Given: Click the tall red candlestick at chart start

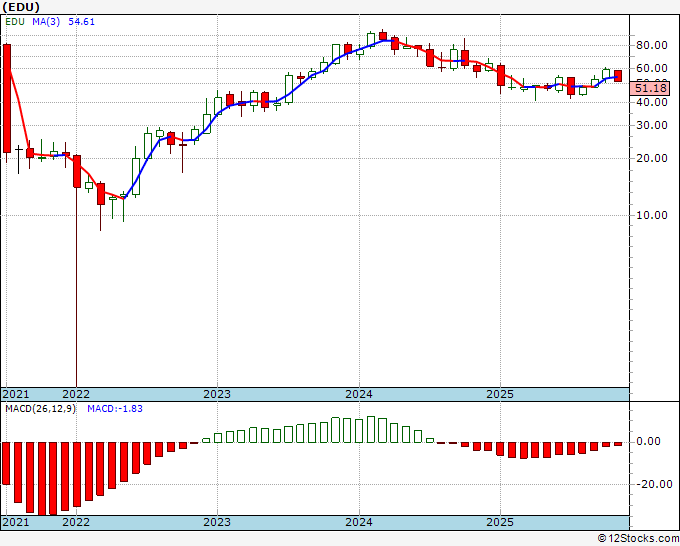Looking at the screenshot, I should click(7, 98).
